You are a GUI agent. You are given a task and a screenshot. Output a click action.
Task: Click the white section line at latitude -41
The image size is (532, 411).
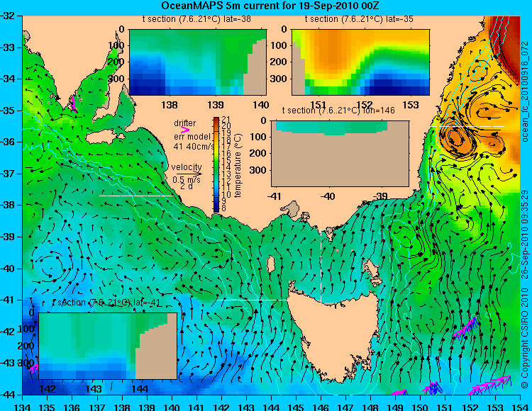[x=253, y=300]
